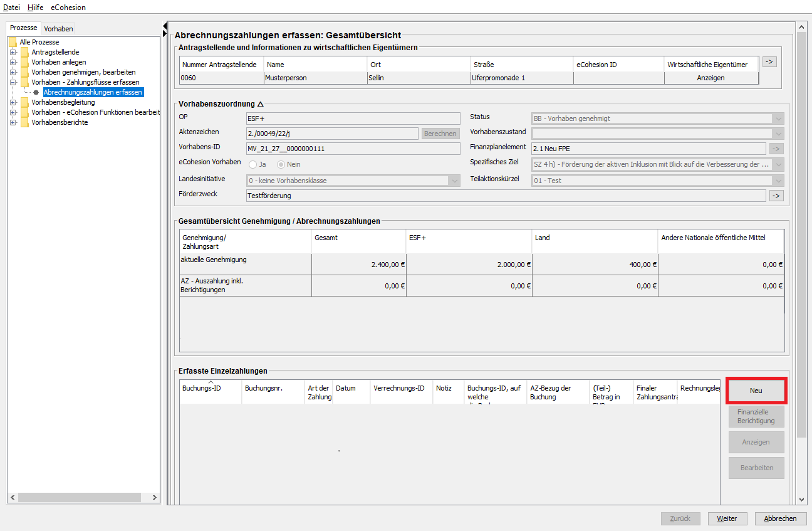Open the Landesinitiative dropdown
This screenshot has width=812, height=531.
point(454,181)
